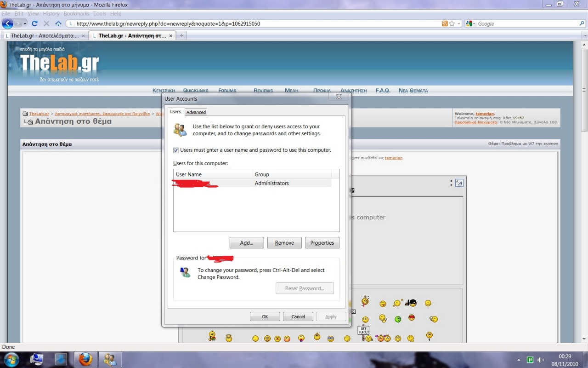Click the Add... button
Screen dimensions: 588x368
247,243
